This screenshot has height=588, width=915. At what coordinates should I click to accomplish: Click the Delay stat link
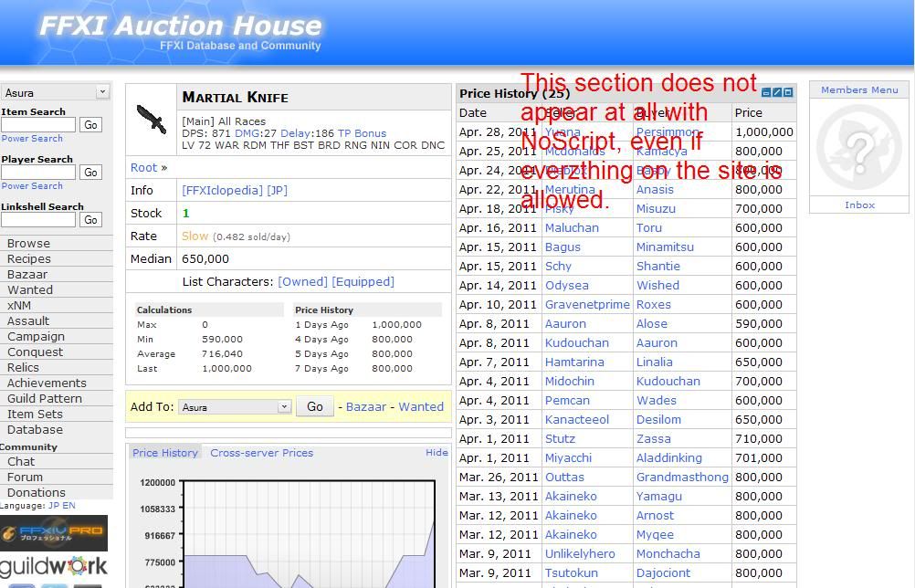pos(295,133)
